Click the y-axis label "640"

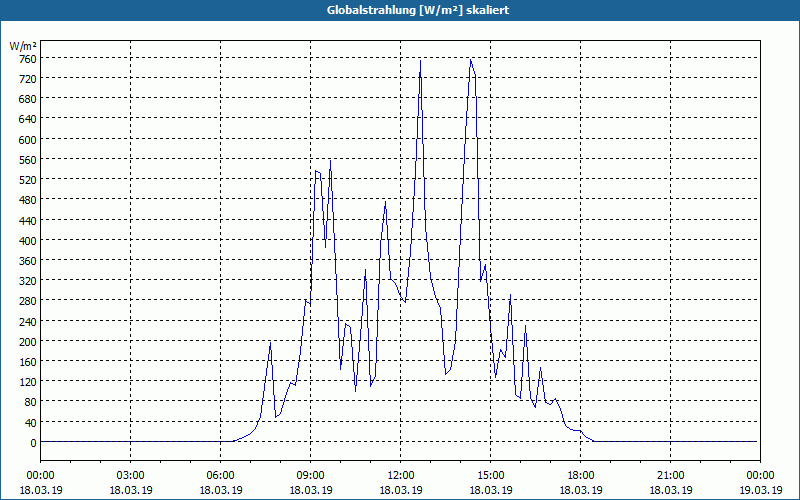pos(28,119)
